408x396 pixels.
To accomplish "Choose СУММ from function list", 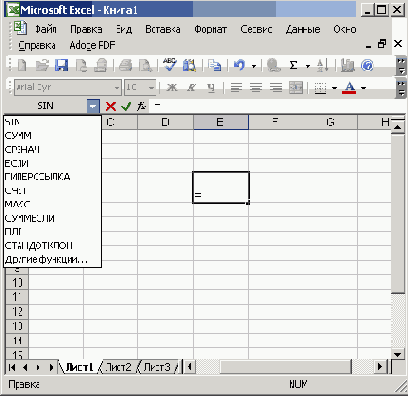I will tap(52, 136).
